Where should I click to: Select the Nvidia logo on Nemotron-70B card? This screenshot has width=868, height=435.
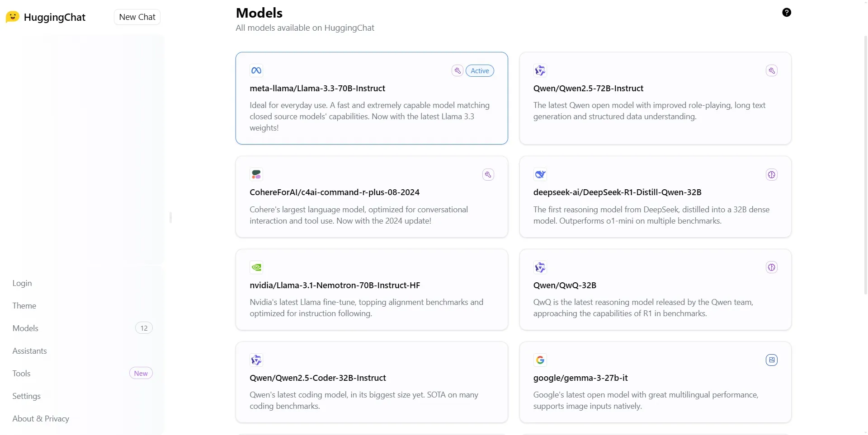click(256, 267)
